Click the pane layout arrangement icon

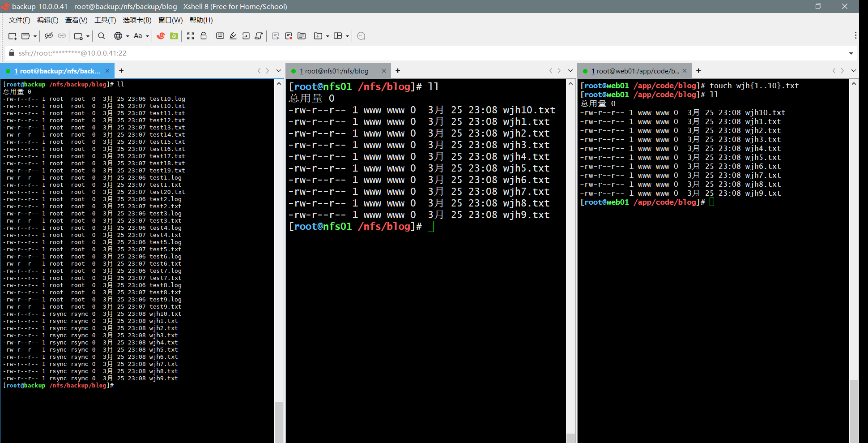pyautogui.click(x=338, y=36)
